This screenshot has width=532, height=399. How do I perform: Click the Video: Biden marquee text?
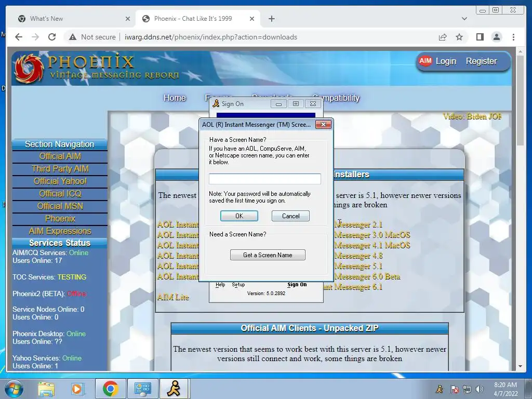[x=472, y=116]
